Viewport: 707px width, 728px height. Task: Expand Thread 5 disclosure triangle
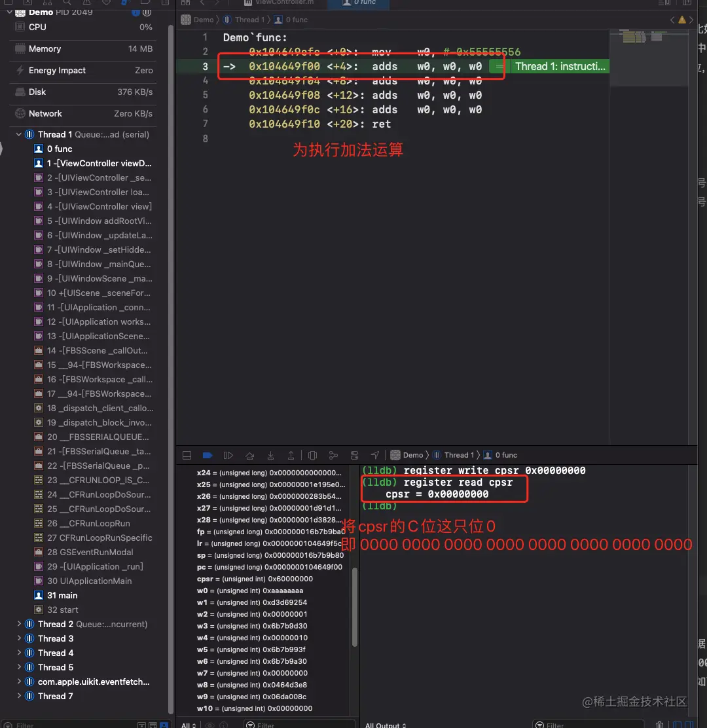pyautogui.click(x=18, y=667)
